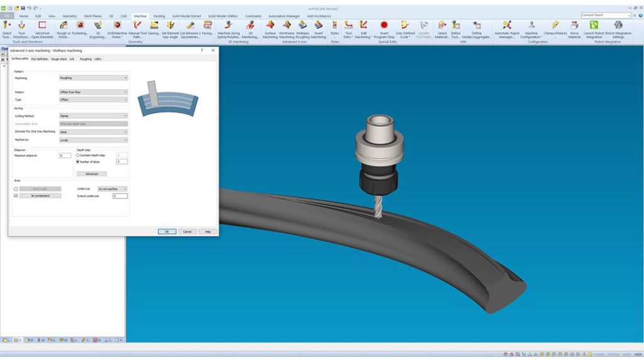Open Clamps/Fixtures in the ribbon
This screenshot has width=644, height=360.
pyautogui.click(x=555, y=25)
